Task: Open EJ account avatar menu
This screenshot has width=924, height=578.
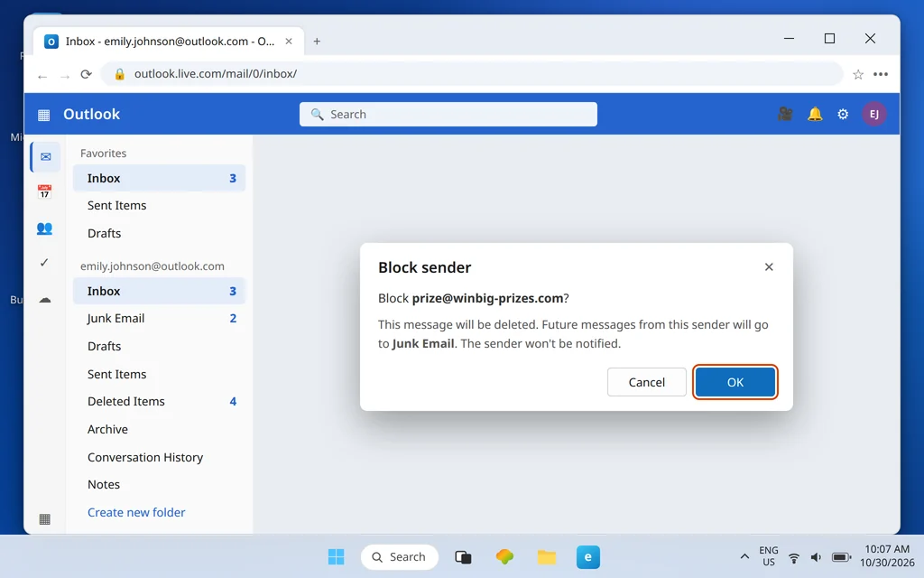Action: pyautogui.click(x=873, y=114)
